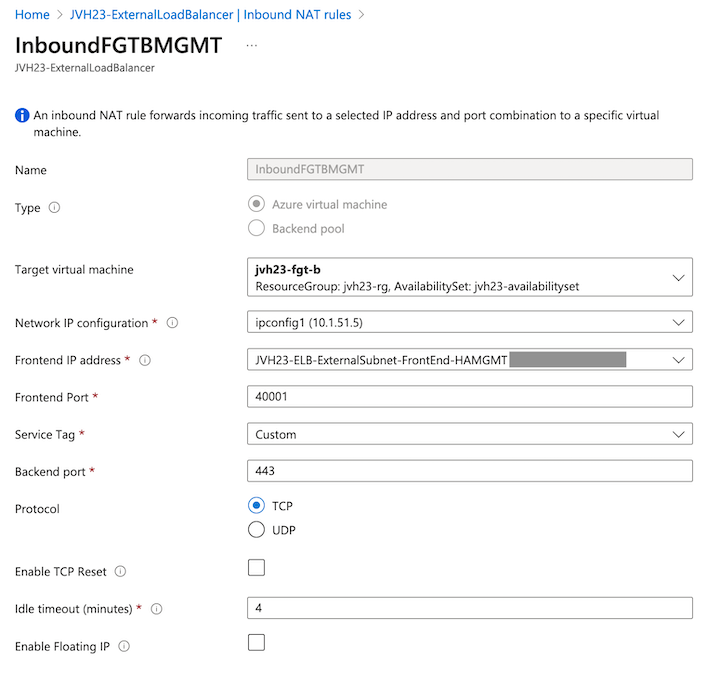Screen dimensions: 720x673
Task: Click info icon next to Enable Floating IP
Action: tap(124, 647)
